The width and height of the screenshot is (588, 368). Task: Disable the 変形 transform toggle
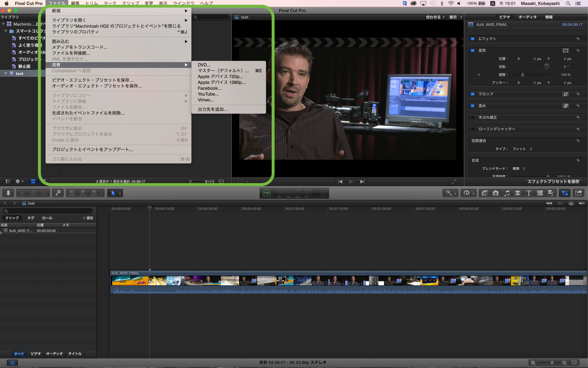point(472,51)
